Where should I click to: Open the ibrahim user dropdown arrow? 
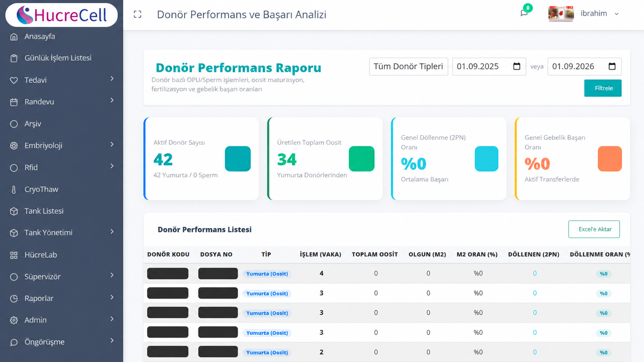click(x=617, y=14)
